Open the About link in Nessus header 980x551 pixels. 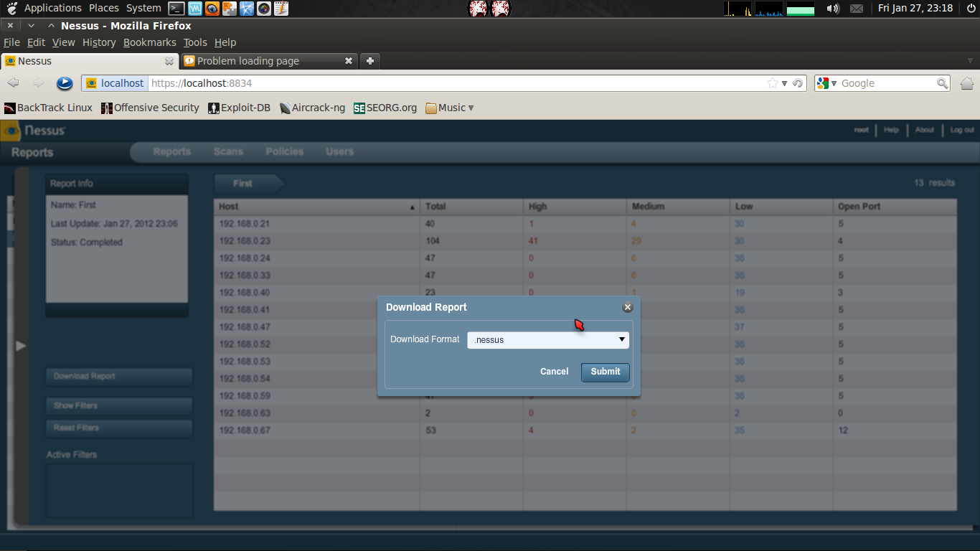tap(925, 130)
